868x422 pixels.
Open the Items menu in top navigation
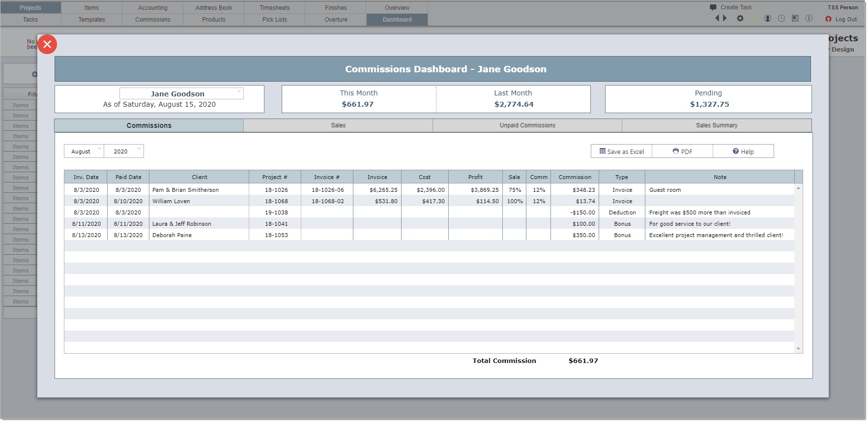pos(91,8)
